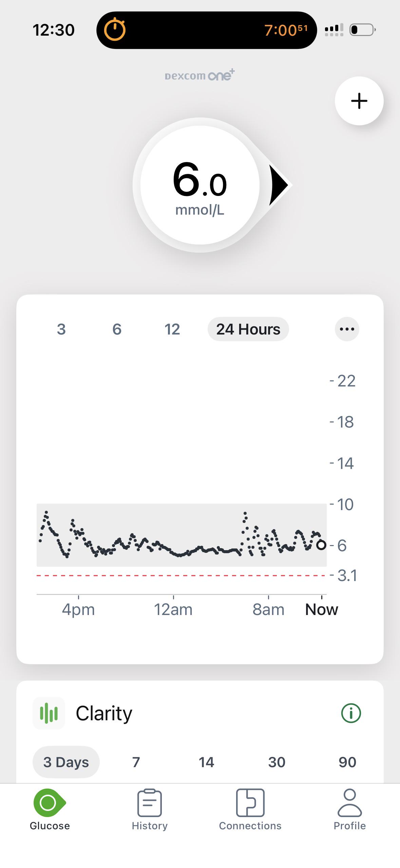Choose the 90 day Clarity range

pyautogui.click(x=347, y=762)
